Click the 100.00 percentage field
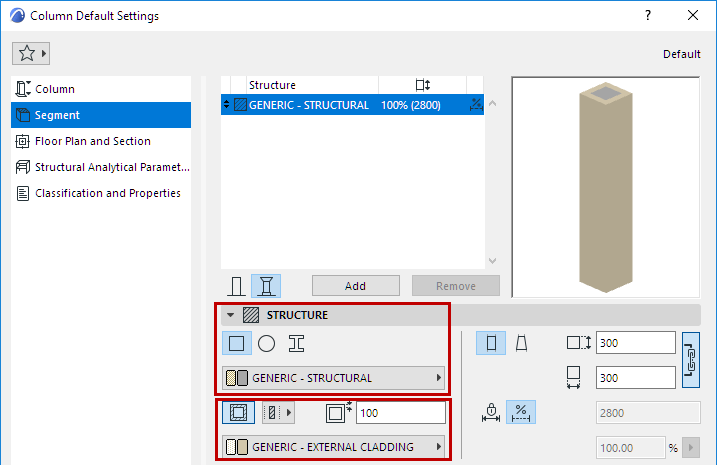The image size is (717, 465). [x=631, y=448]
